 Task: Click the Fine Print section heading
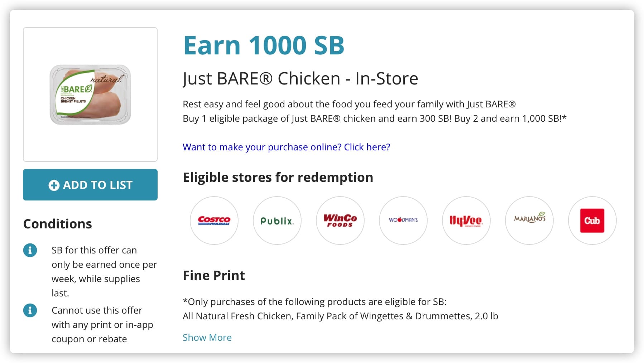pos(214,275)
